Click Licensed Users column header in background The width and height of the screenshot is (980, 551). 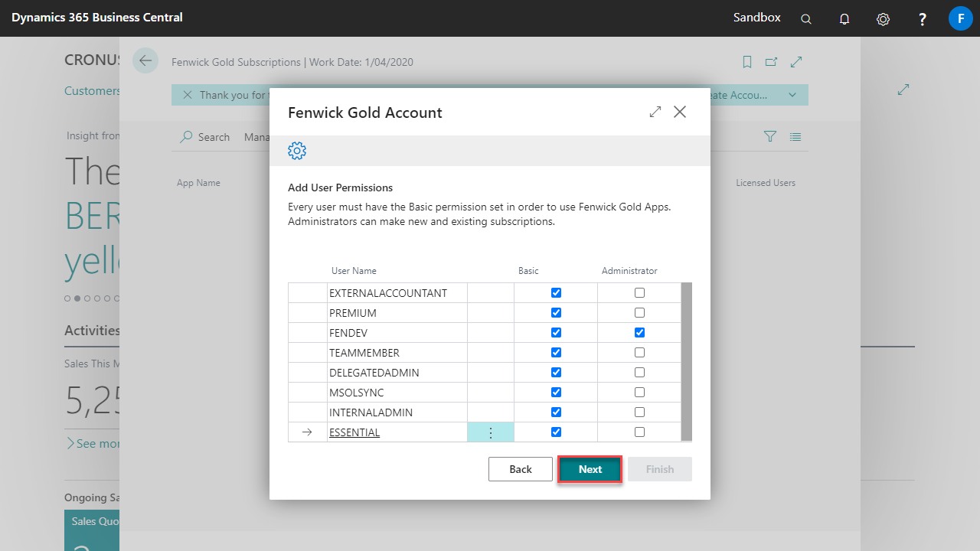[766, 183]
